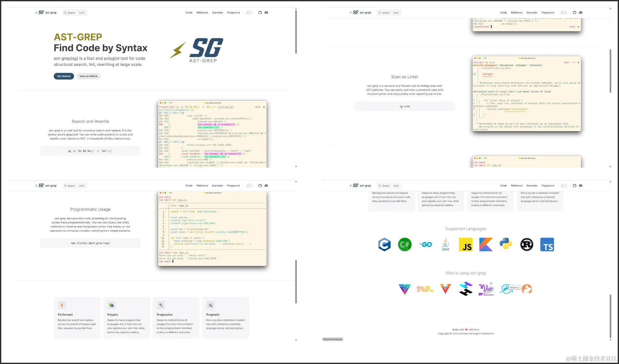This screenshot has height=364, width=619.
Task: Open Discord icon in the hero panel navbar
Action: point(266,13)
